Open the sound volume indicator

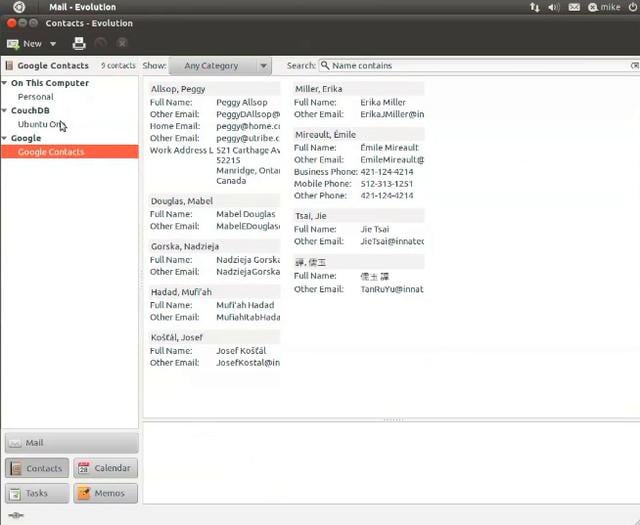tap(554, 7)
